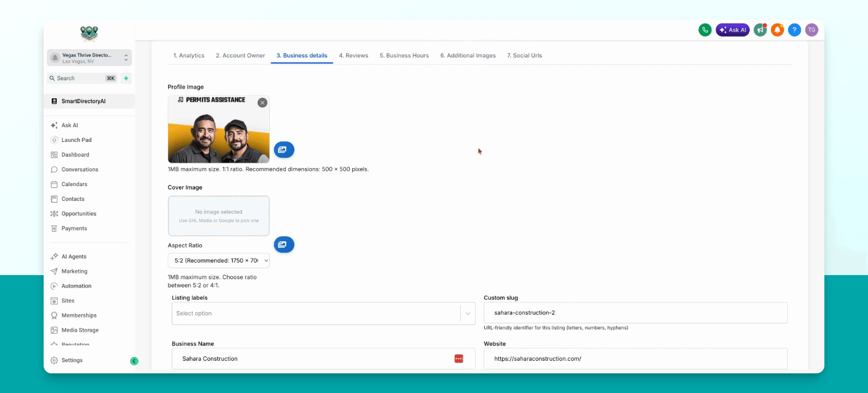Click the Website URL input field
This screenshot has width=868, height=393.
pyautogui.click(x=636, y=359)
